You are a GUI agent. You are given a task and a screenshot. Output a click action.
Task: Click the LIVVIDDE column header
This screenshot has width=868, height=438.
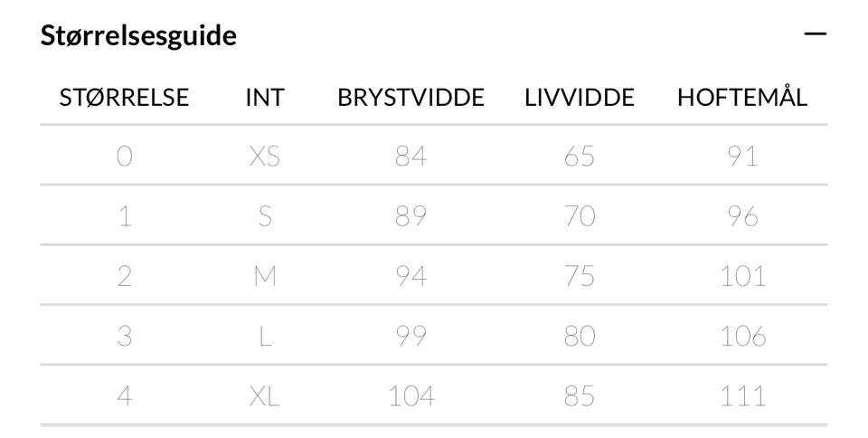pyautogui.click(x=579, y=98)
